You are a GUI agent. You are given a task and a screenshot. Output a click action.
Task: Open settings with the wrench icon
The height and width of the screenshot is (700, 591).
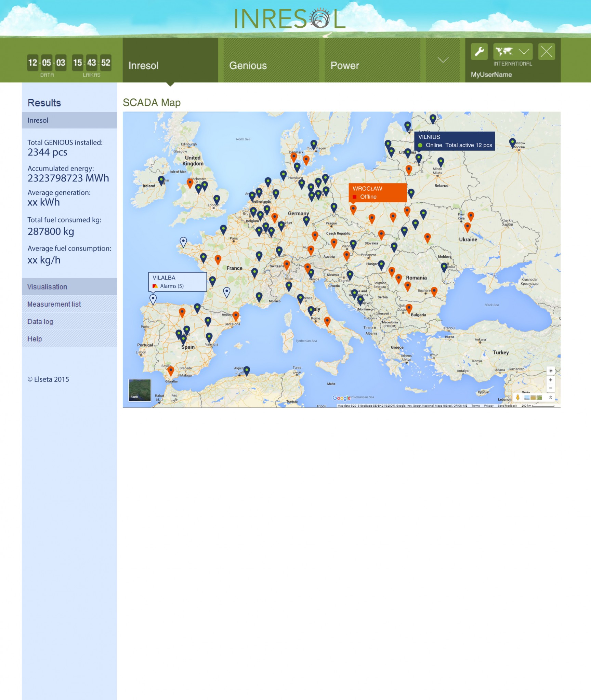click(x=479, y=52)
